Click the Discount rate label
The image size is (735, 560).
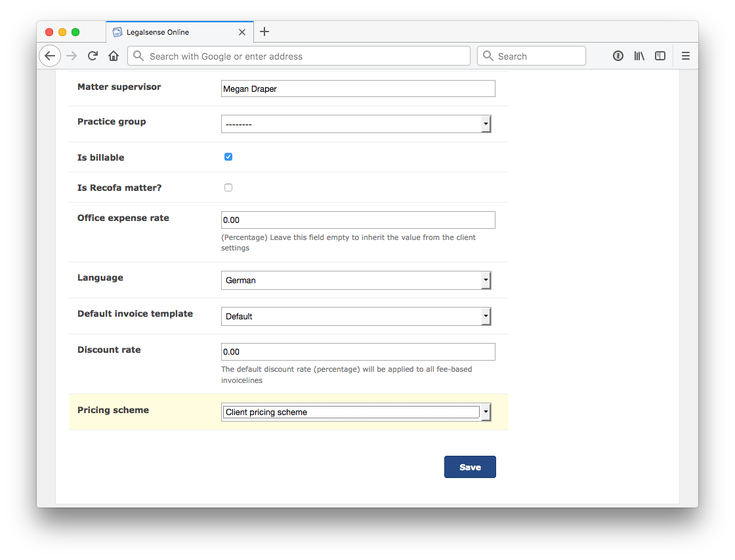(x=109, y=350)
